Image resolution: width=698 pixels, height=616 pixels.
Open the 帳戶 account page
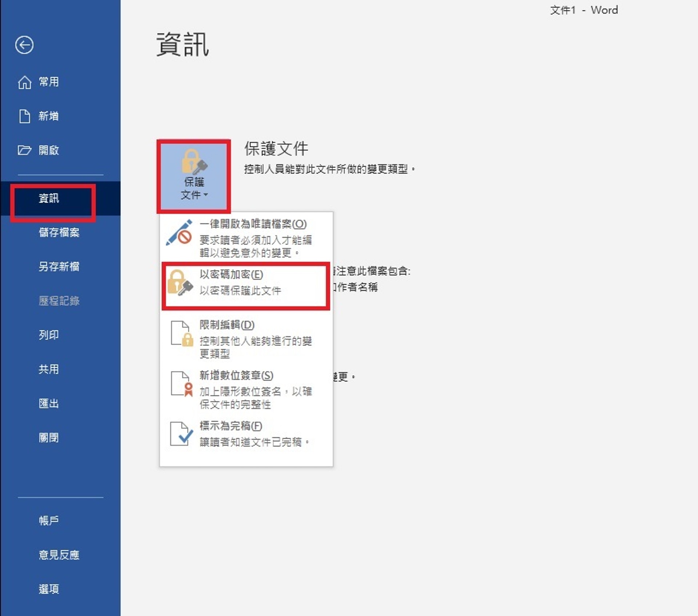point(49,520)
